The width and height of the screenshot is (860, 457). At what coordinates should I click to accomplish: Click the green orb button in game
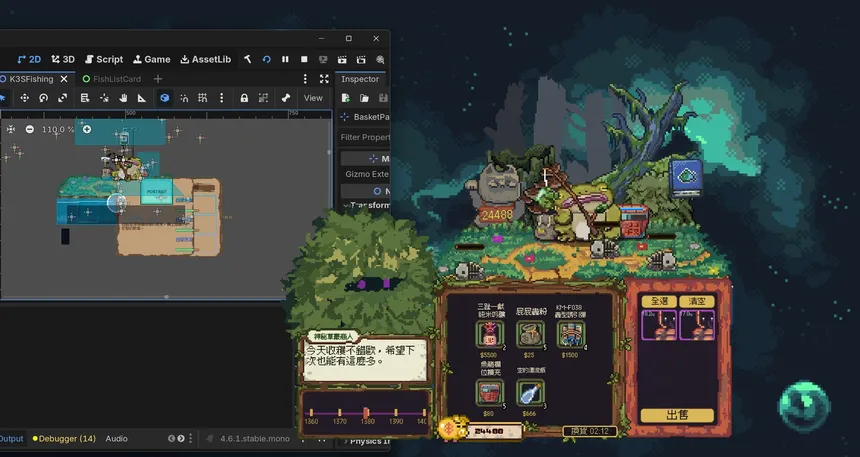click(x=805, y=407)
